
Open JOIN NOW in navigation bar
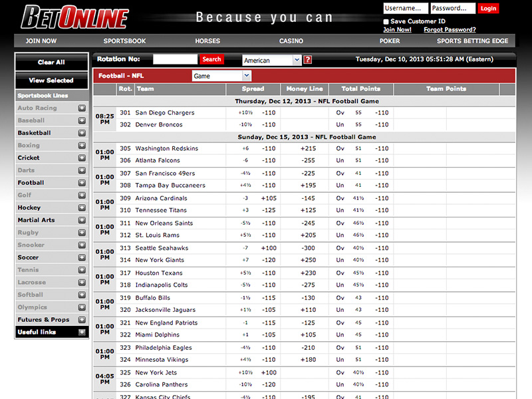pyautogui.click(x=41, y=41)
